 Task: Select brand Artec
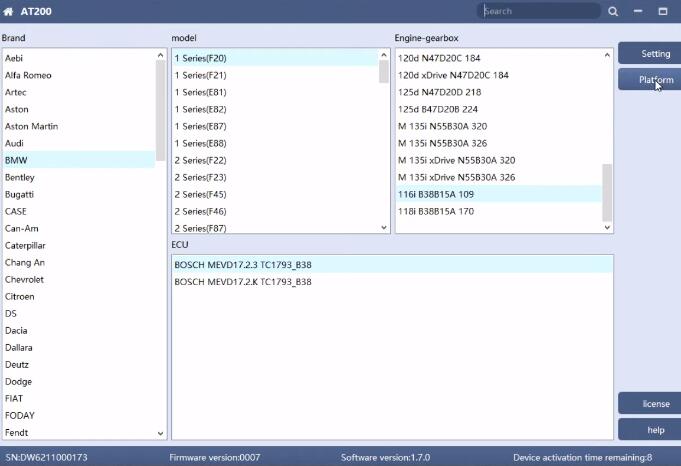pos(79,92)
